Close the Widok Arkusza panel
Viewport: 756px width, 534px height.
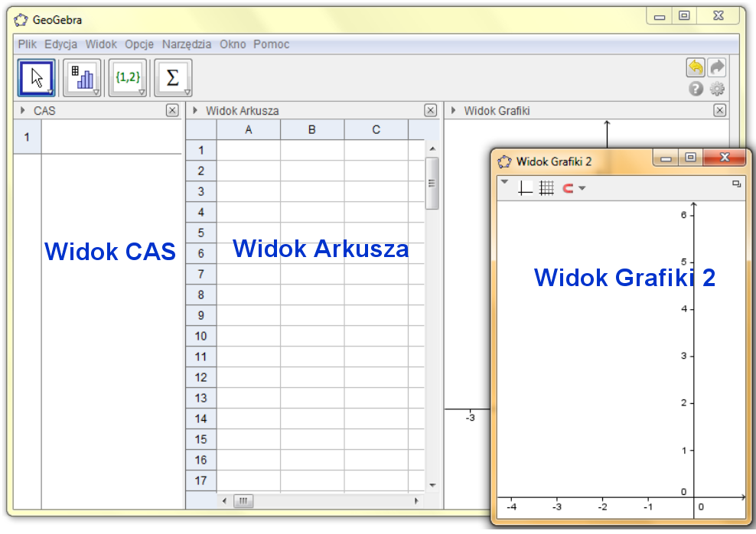tap(431, 110)
